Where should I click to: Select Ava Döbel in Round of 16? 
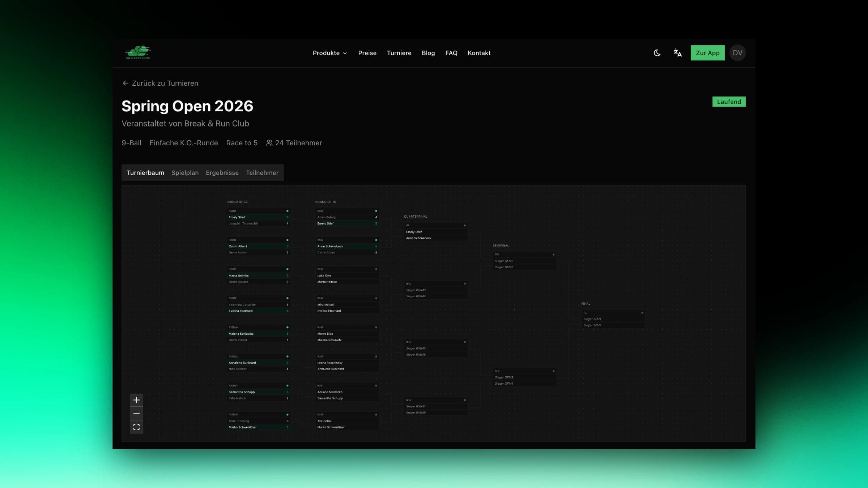pos(347,421)
